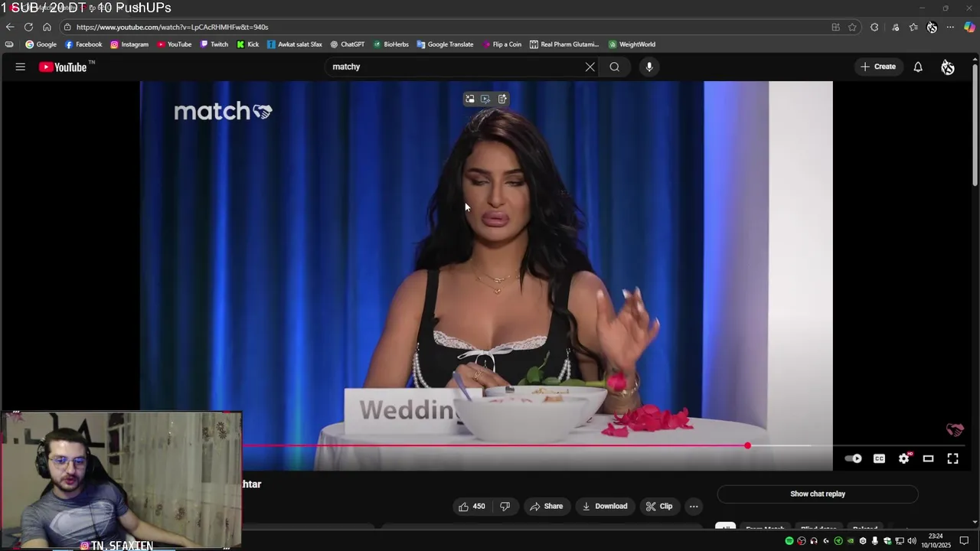Click the last video overlay toolbar icon

coord(502,99)
